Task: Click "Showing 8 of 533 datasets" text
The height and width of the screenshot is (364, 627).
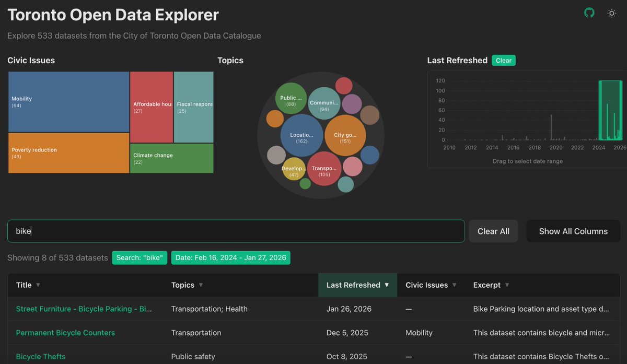Action: 57,258
